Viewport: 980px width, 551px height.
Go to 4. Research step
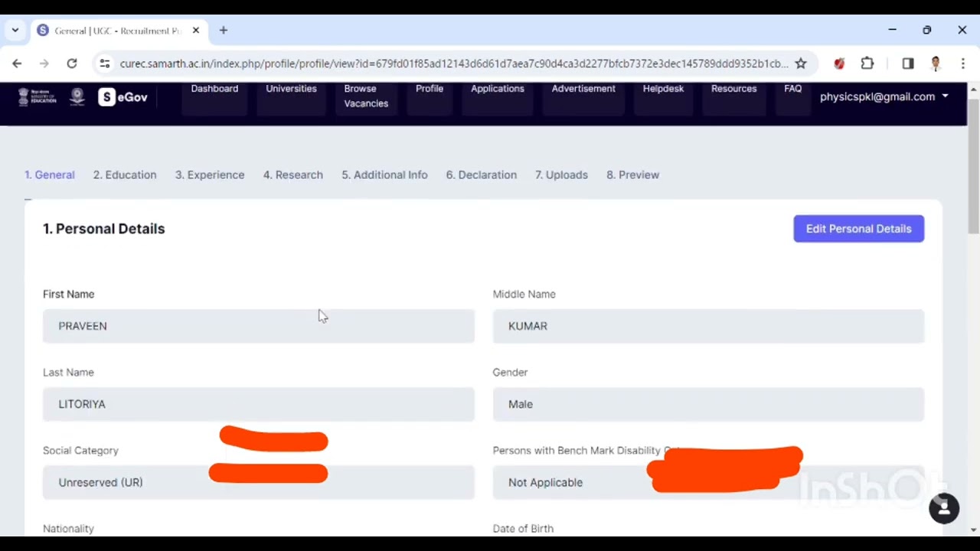point(293,174)
